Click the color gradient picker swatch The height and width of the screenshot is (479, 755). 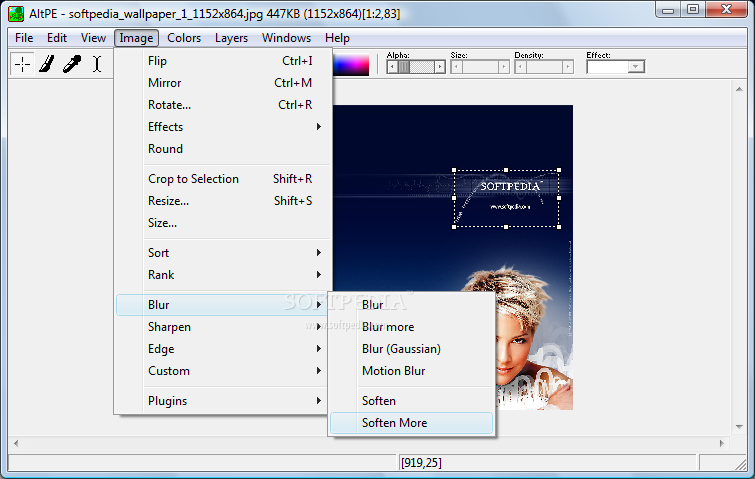click(x=351, y=65)
